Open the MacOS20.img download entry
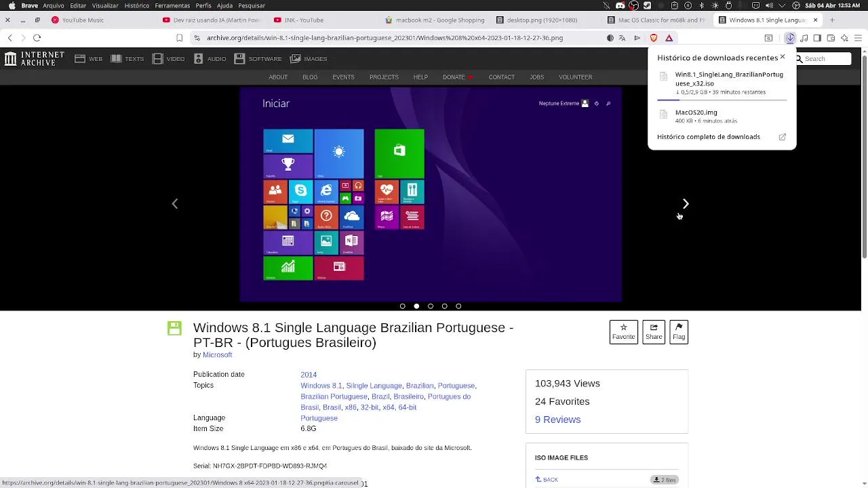The image size is (868, 488). tap(722, 116)
